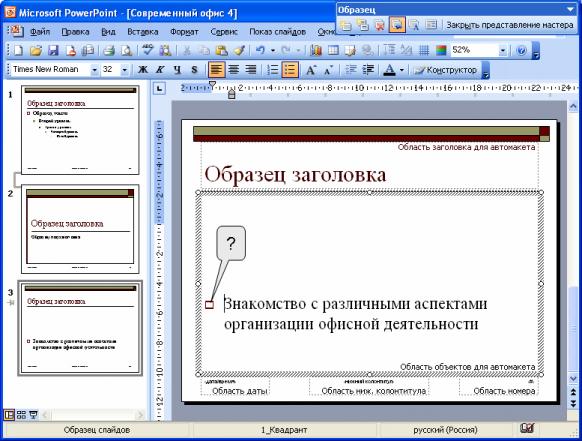This screenshot has height=441, width=582.
Task: Open a file with the folder icon
Action: coord(36,50)
